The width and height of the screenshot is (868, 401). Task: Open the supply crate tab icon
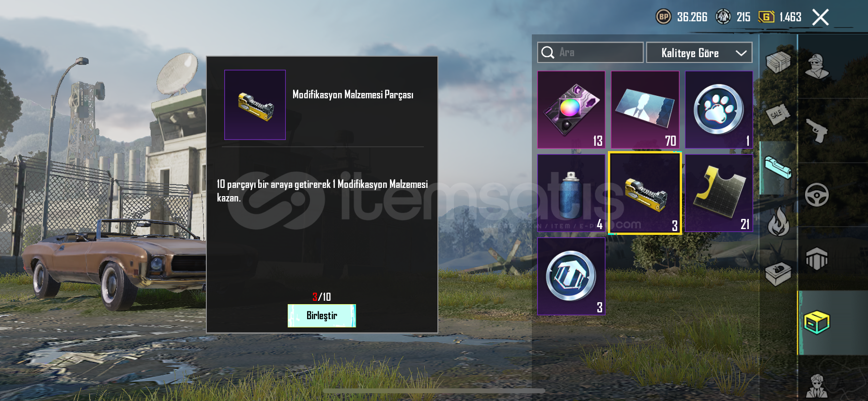pyautogui.click(x=778, y=62)
